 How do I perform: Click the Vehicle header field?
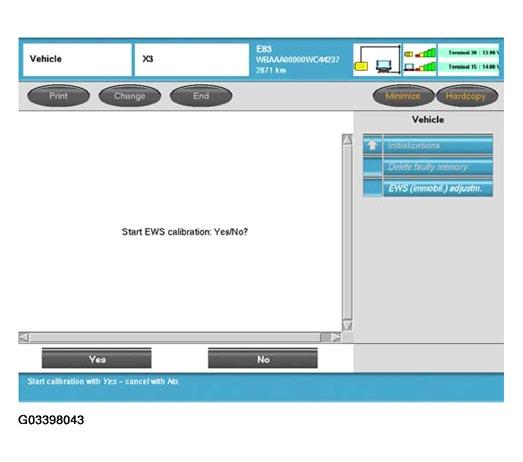click(77, 59)
